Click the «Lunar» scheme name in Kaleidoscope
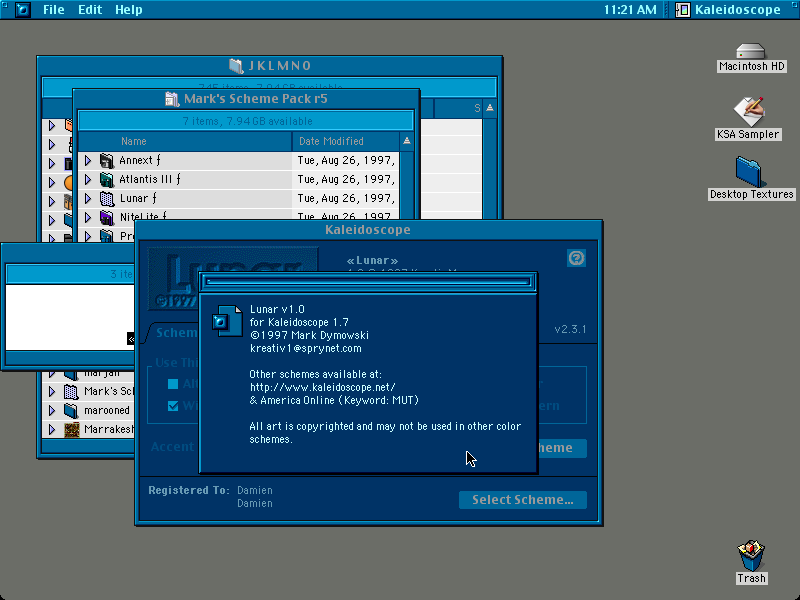This screenshot has height=600, width=800. (x=372, y=260)
